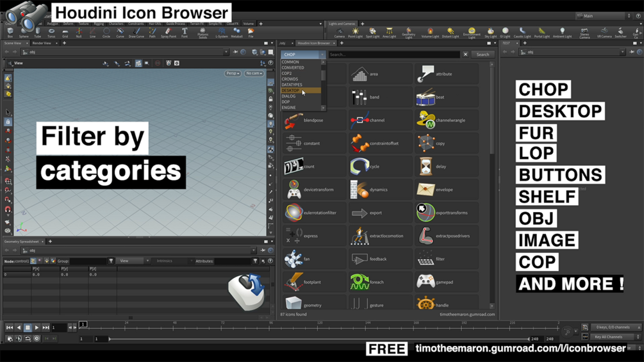Screen dimensions: 644x362
Task: Jump to first frame in playbar
Action: click(x=9, y=327)
